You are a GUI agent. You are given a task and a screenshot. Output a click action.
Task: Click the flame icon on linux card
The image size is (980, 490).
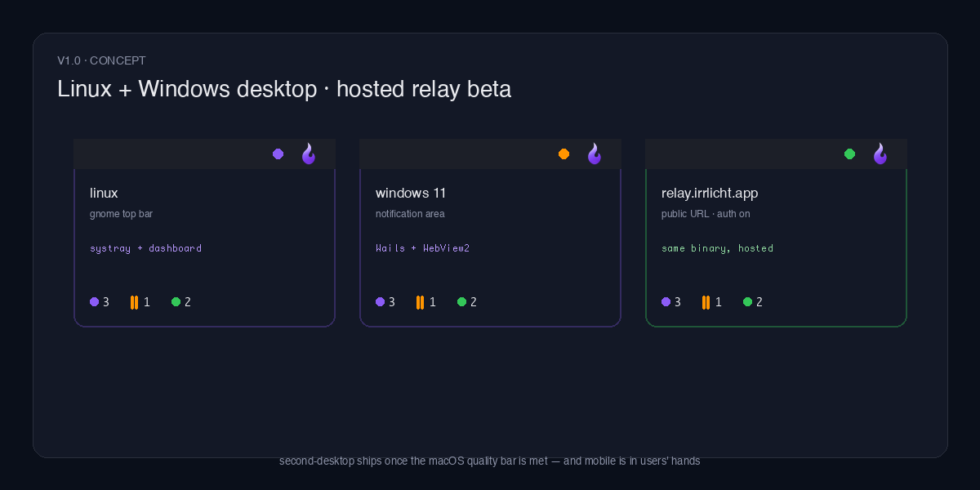[x=308, y=154]
